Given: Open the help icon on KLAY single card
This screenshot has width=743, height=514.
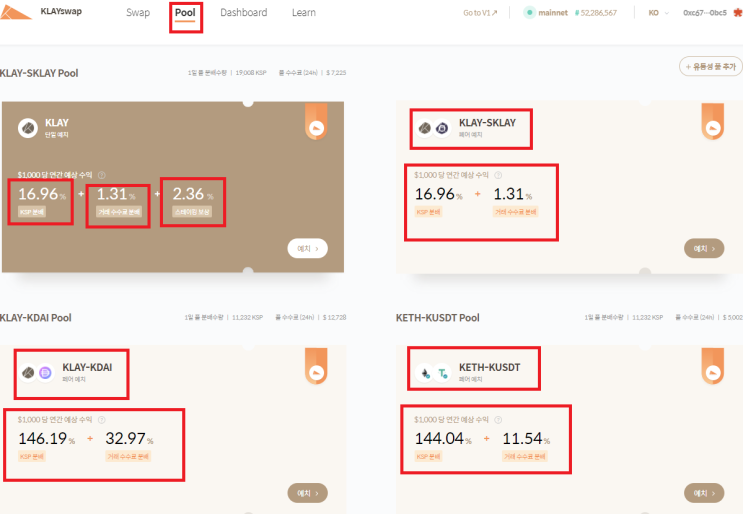Looking at the screenshot, I should tap(101, 175).
